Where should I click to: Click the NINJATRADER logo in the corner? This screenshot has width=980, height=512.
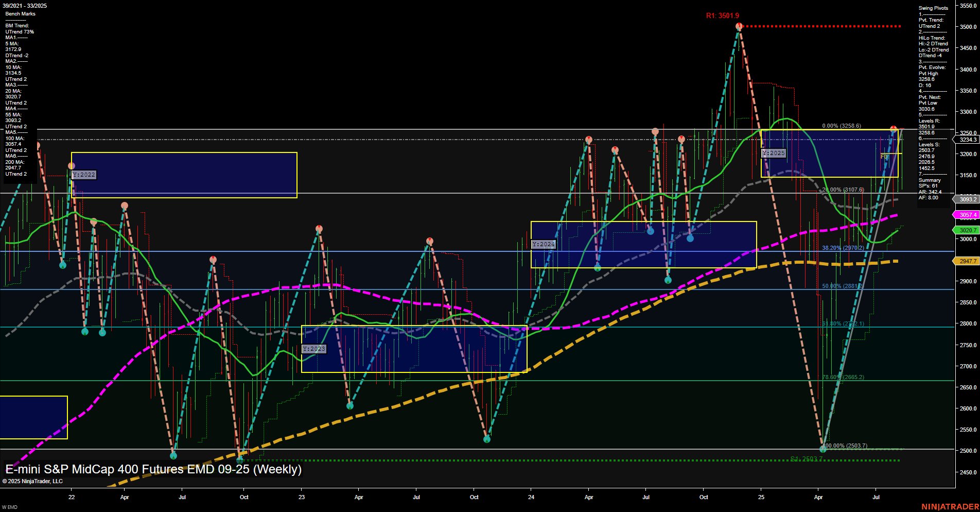pos(950,507)
